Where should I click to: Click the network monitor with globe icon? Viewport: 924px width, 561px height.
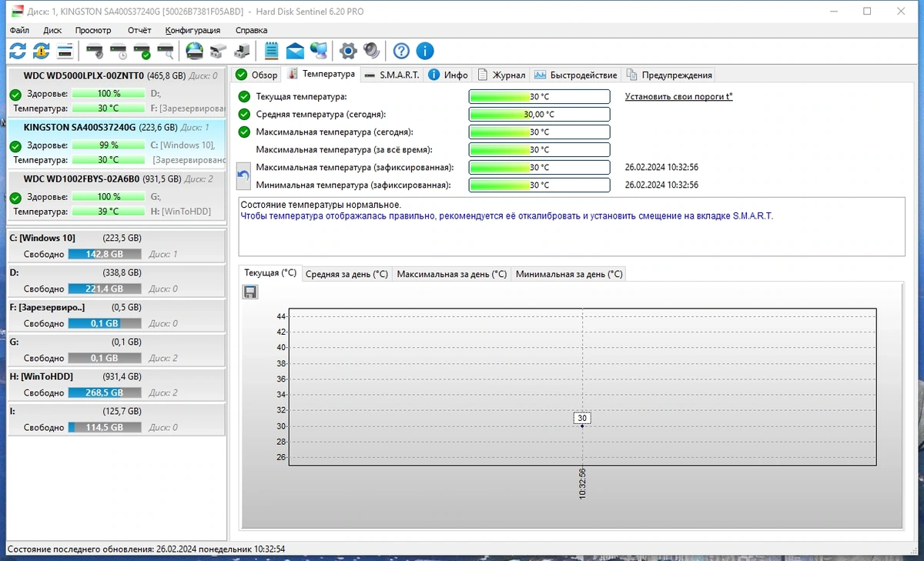[319, 51]
